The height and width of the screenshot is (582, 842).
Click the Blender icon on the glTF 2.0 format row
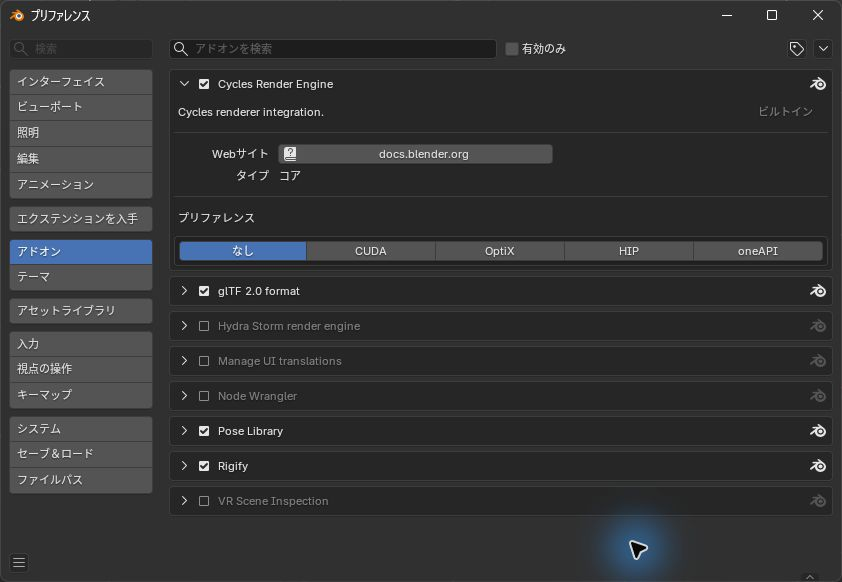(x=818, y=291)
